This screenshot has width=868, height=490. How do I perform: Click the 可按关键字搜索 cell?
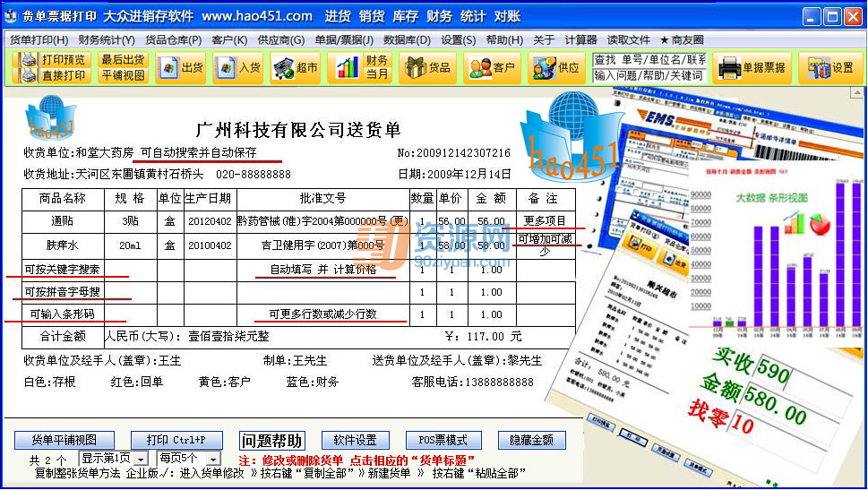tap(63, 270)
